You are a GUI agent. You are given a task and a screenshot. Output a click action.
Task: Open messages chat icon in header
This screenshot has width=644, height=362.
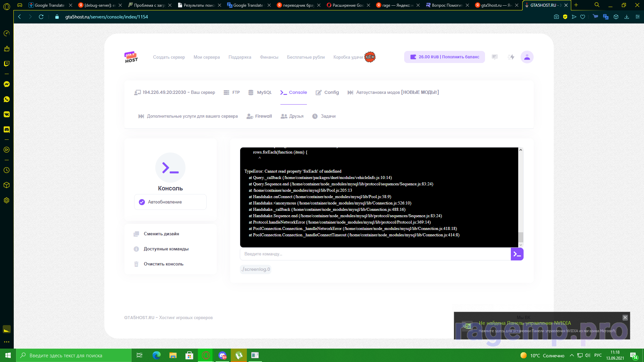pos(495,57)
